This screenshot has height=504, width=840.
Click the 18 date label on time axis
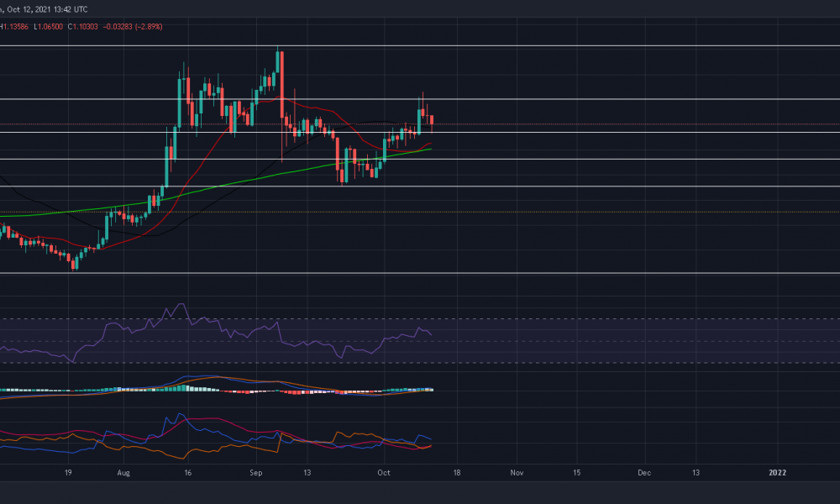pos(456,472)
